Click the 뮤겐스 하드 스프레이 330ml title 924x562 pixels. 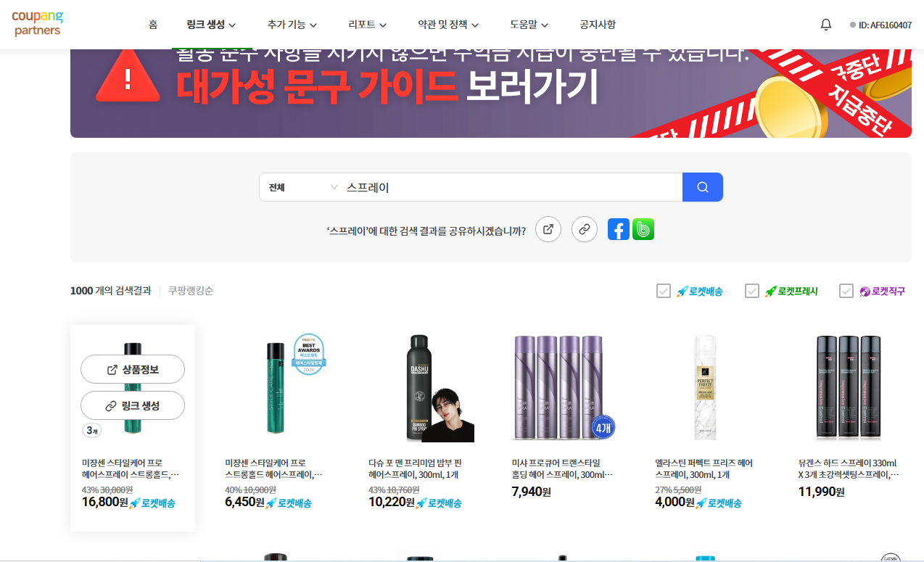pos(849,468)
